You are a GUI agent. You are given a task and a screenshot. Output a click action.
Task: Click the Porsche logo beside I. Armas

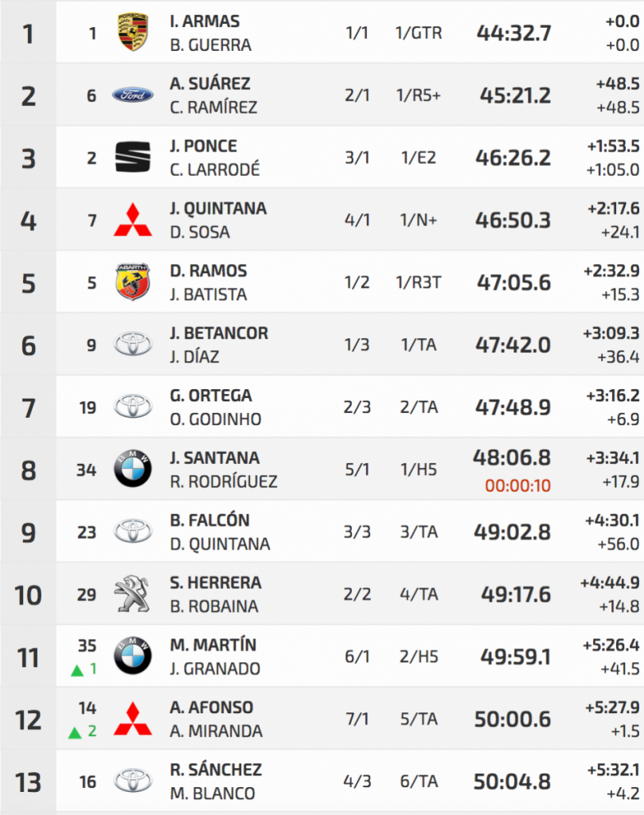tap(133, 33)
